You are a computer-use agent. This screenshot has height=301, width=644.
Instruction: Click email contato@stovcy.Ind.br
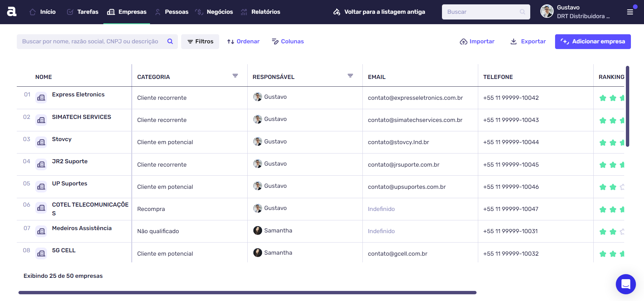pyautogui.click(x=398, y=142)
